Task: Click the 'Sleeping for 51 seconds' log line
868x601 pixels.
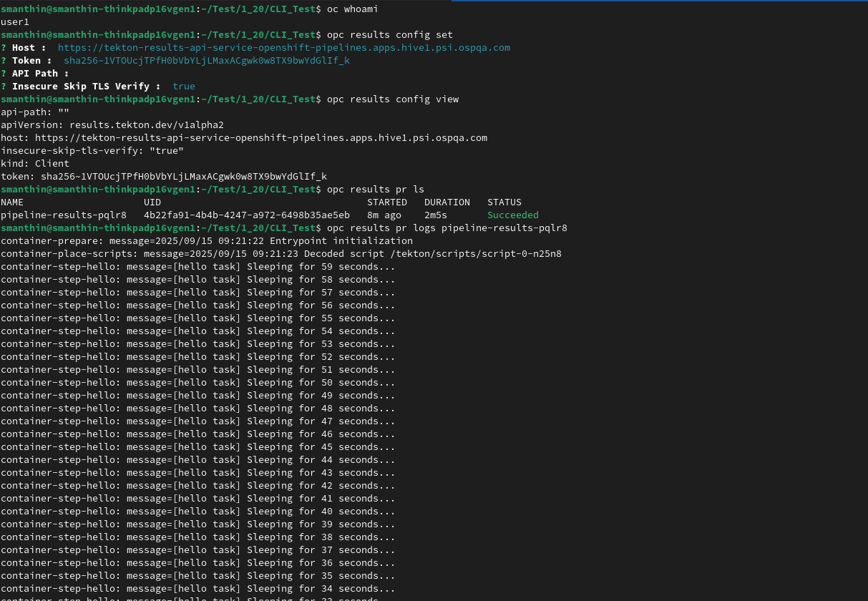Action: click(x=198, y=370)
